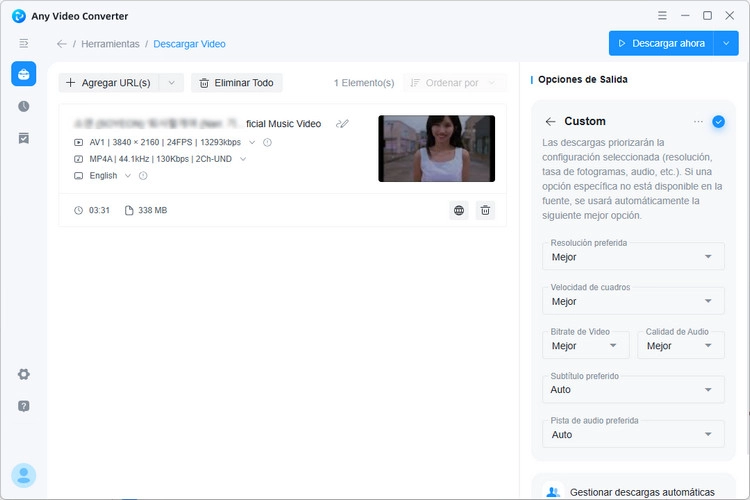The image size is (750, 500).
Task: Open the history clock sidebar icon
Action: click(x=23, y=106)
